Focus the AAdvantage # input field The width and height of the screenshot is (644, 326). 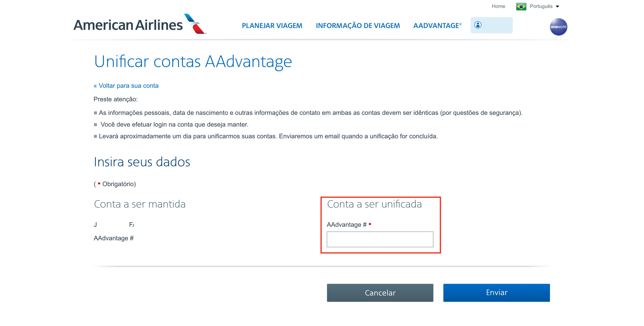pos(380,239)
